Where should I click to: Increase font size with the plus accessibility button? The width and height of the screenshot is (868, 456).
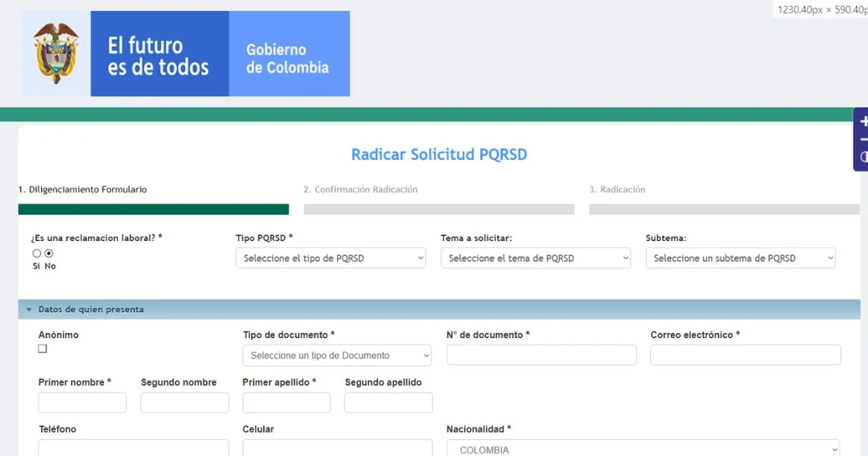[x=864, y=122]
